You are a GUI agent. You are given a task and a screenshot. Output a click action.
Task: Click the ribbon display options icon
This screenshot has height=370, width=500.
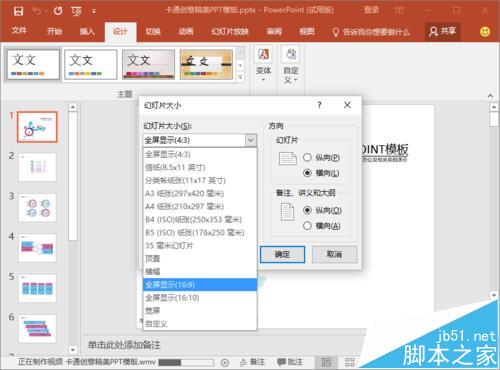[x=399, y=10]
